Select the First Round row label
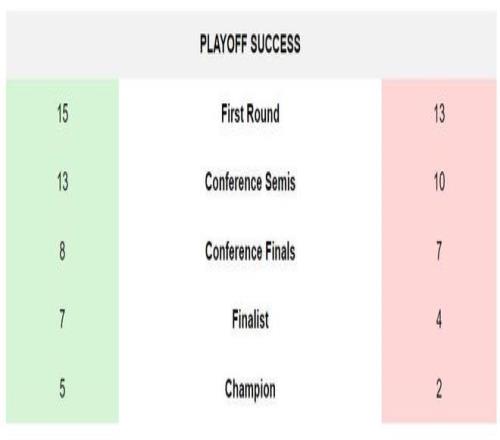Image resolution: width=500 pixels, height=440 pixels. (250, 113)
